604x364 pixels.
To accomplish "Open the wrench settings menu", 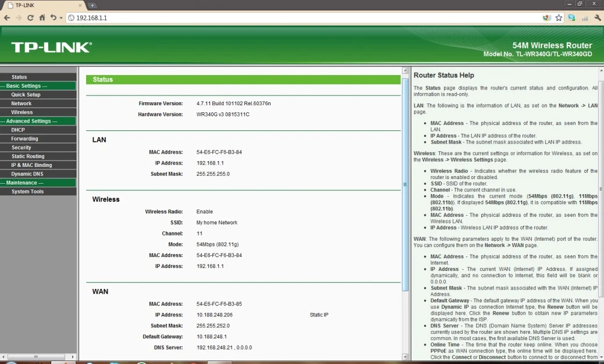I will [x=597, y=18].
